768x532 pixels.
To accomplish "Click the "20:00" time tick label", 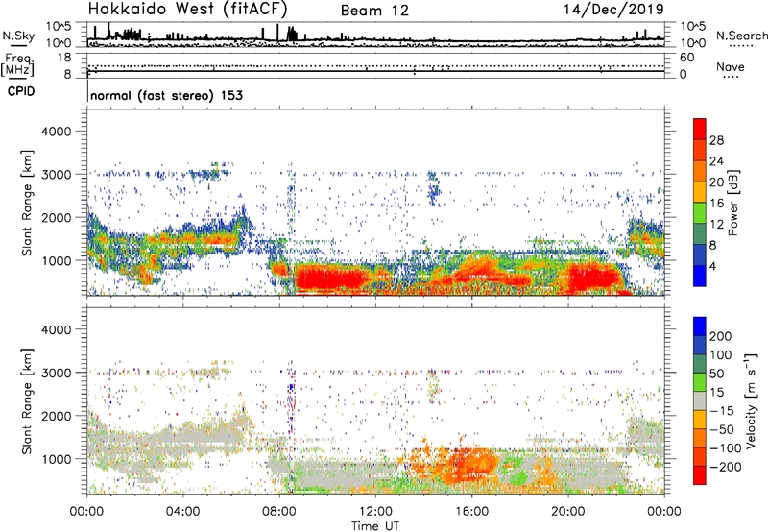I will 567,512.
